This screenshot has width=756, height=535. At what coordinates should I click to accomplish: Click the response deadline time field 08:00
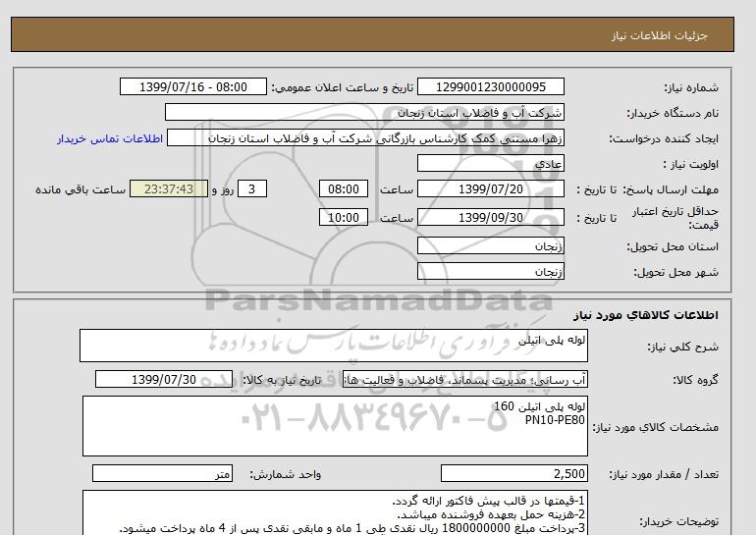point(344,188)
